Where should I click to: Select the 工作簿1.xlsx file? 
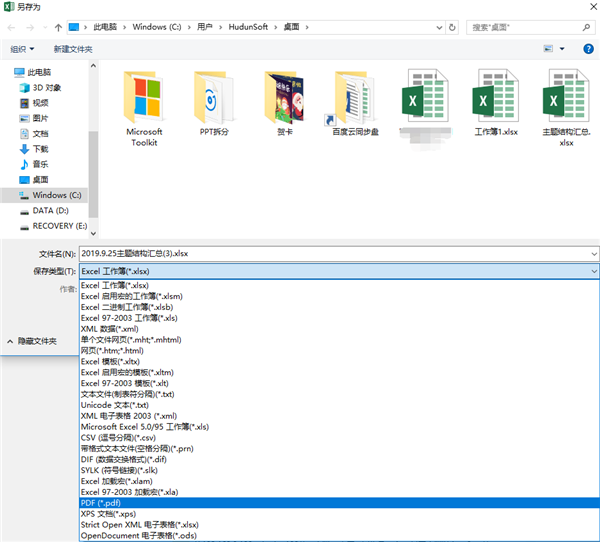496,103
